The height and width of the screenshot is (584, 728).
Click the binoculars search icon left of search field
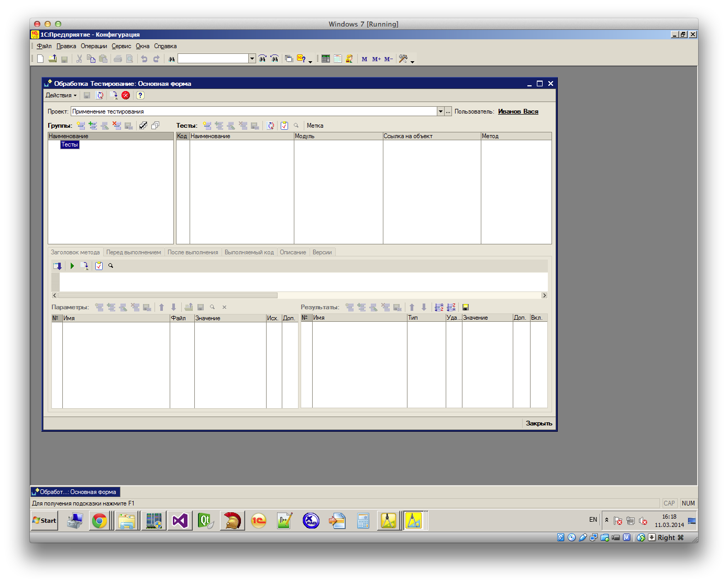171,59
